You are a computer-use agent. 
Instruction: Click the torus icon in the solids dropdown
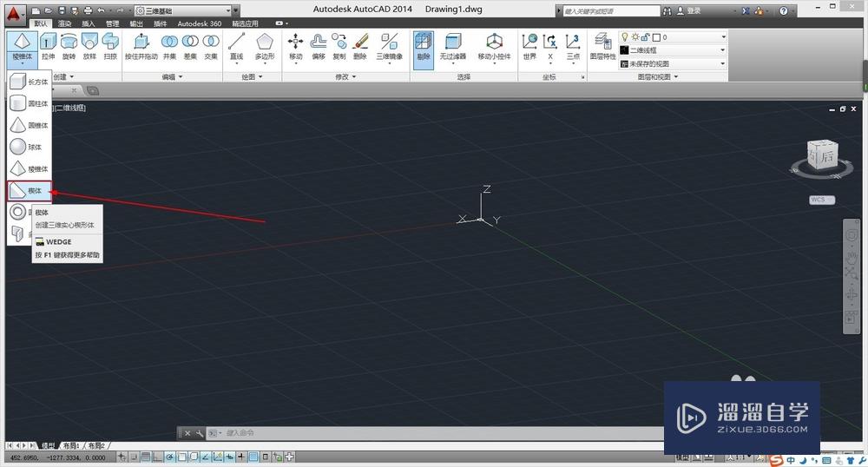pyautogui.click(x=17, y=212)
